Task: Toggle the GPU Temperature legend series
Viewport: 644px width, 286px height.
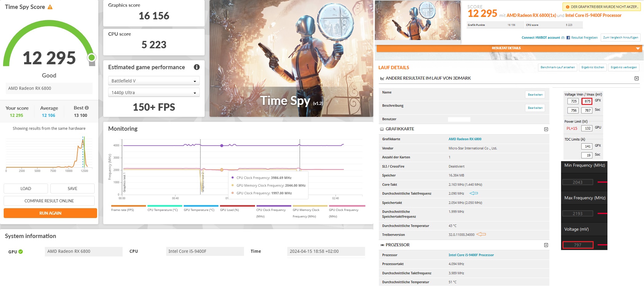Action: coord(201,208)
